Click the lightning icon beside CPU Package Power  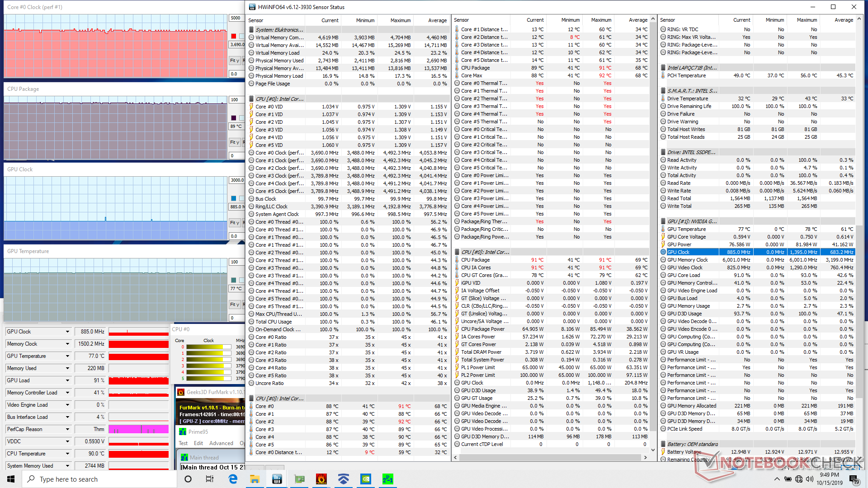(x=457, y=329)
